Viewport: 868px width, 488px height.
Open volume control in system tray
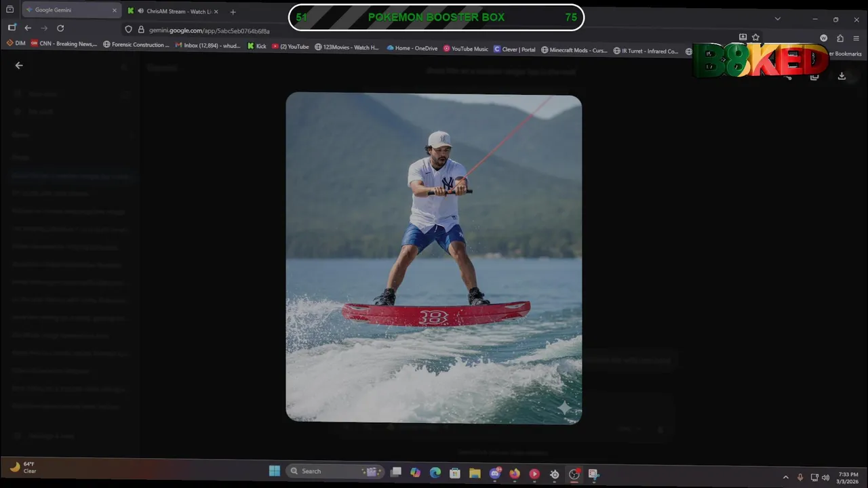pos(825,478)
